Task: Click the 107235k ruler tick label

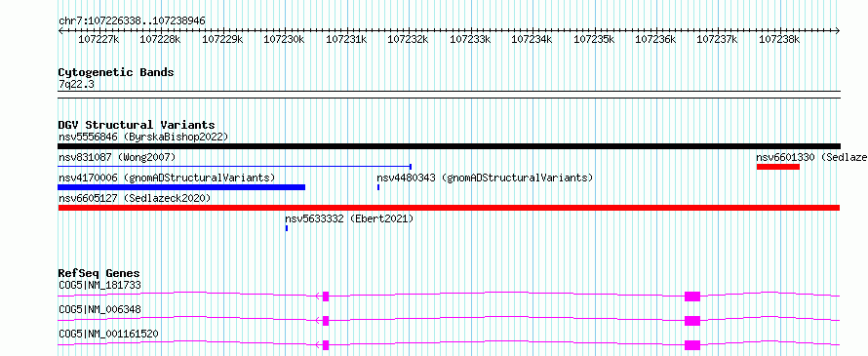Action: click(x=593, y=39)
